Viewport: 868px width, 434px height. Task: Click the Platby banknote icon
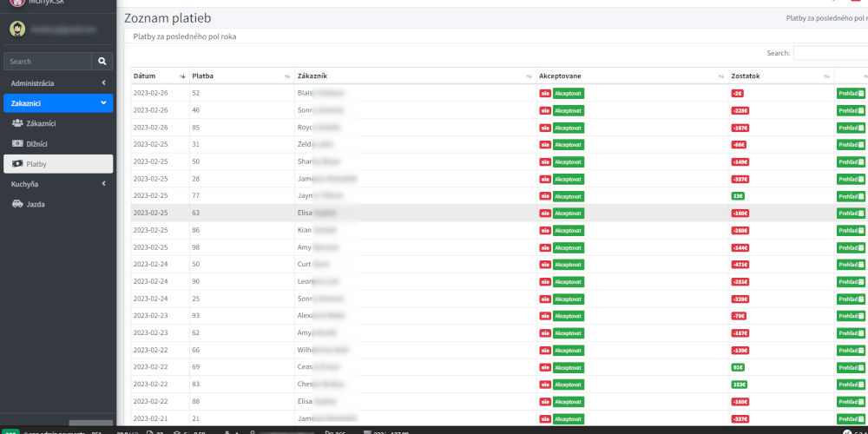(18, 163)
